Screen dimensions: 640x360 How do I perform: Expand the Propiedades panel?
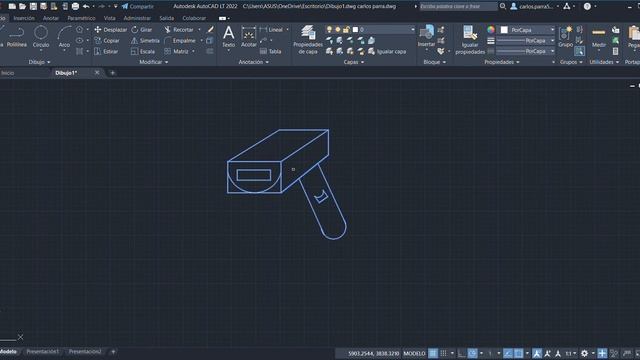502,62
